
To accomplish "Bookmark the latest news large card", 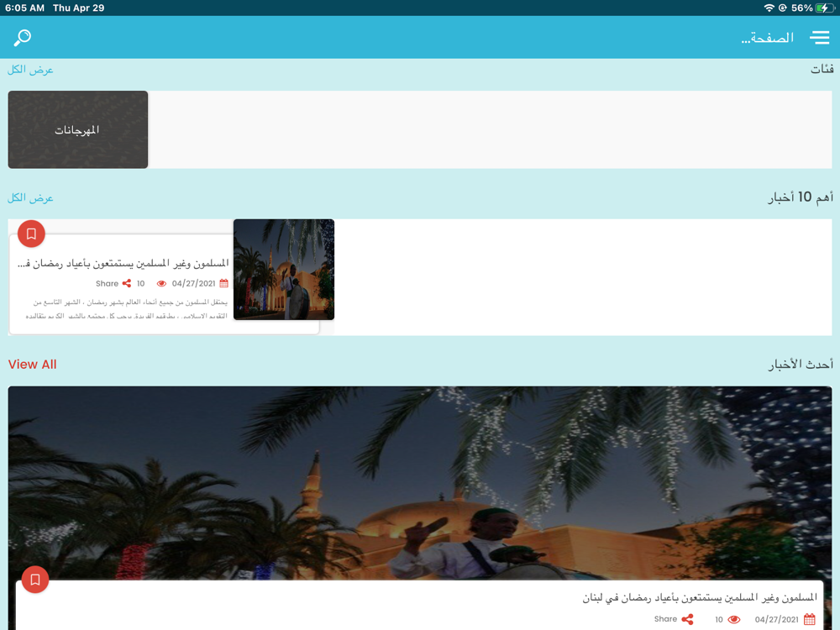I will point(35,580).
